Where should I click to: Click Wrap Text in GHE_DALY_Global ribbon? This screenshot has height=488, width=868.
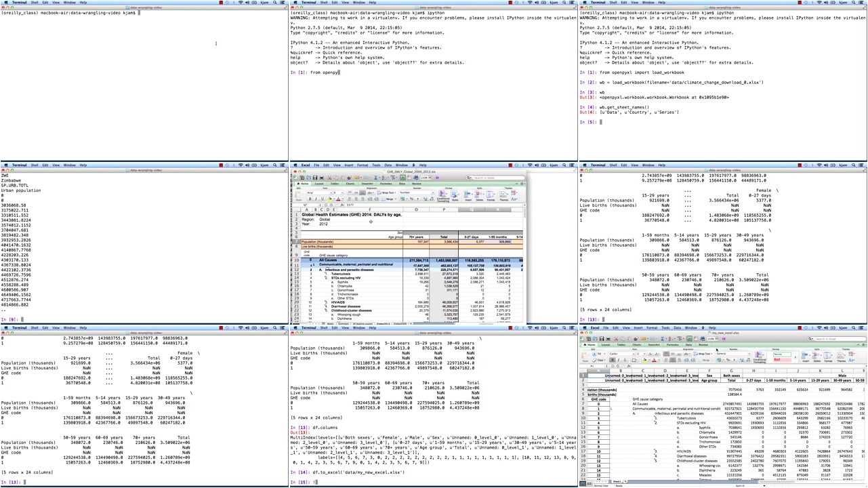387,192
